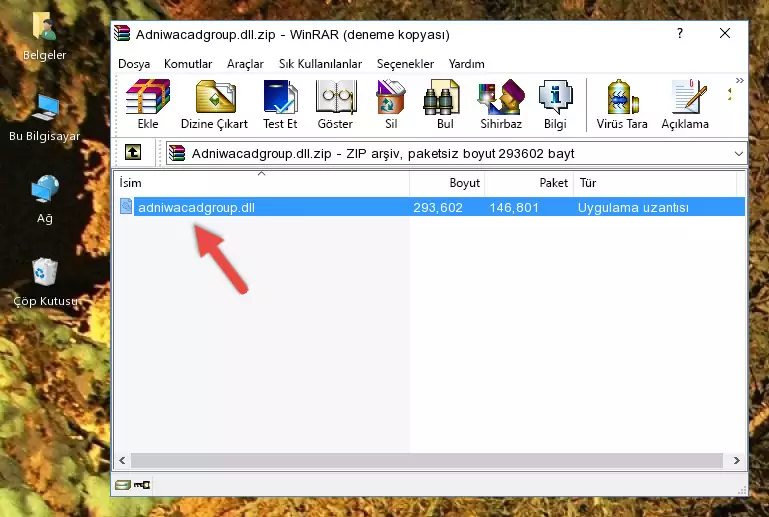This screenshot has height=517, width=769.
Task: Open Sık Kullanılanlar menu
Action: [320, 64]
